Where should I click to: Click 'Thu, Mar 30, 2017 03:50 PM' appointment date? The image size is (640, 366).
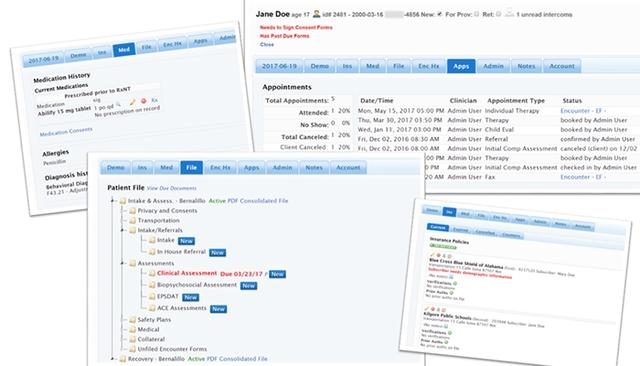tap(401, 120)
